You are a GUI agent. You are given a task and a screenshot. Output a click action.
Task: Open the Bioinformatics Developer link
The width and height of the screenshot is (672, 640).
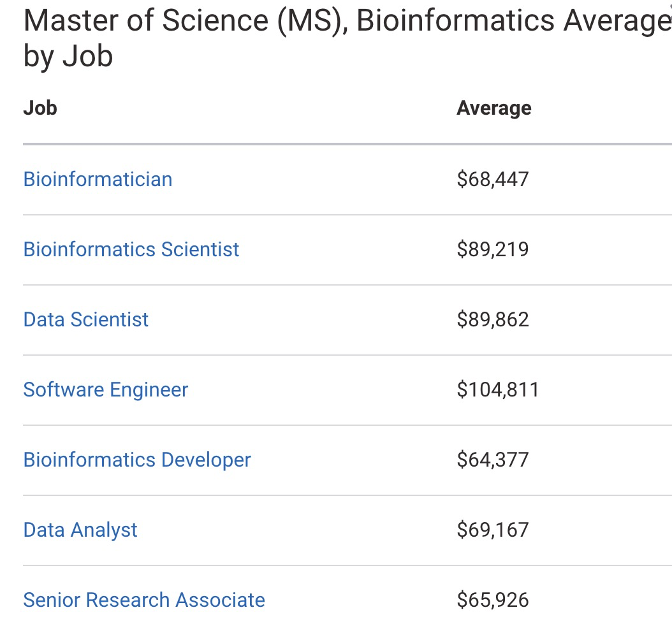point(137,460)
